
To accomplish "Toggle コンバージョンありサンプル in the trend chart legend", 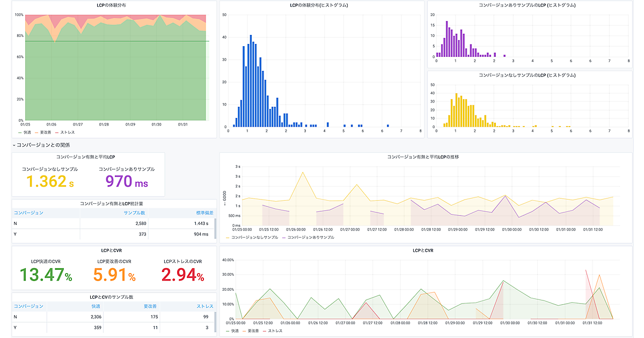I will tap(310, 237).
